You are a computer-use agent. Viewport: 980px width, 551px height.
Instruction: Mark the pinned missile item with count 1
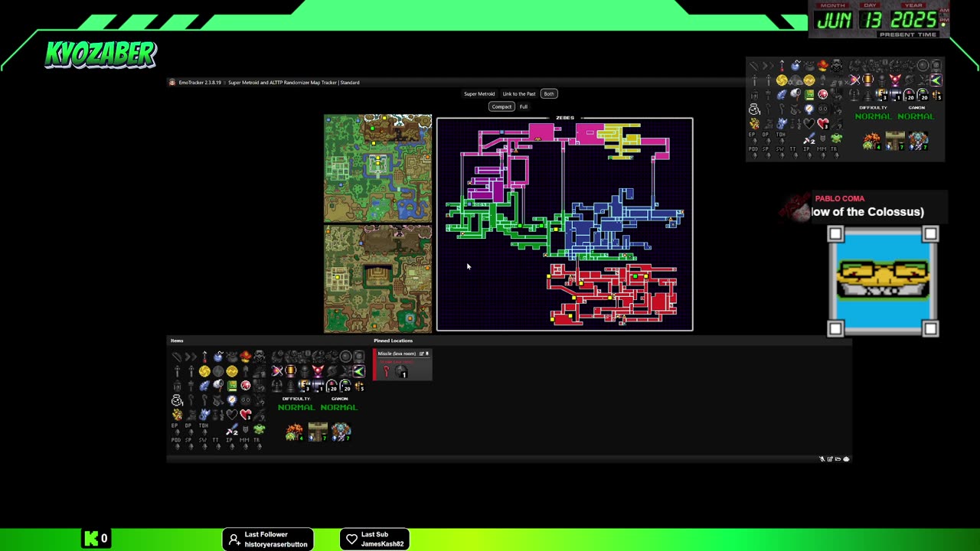402,372
